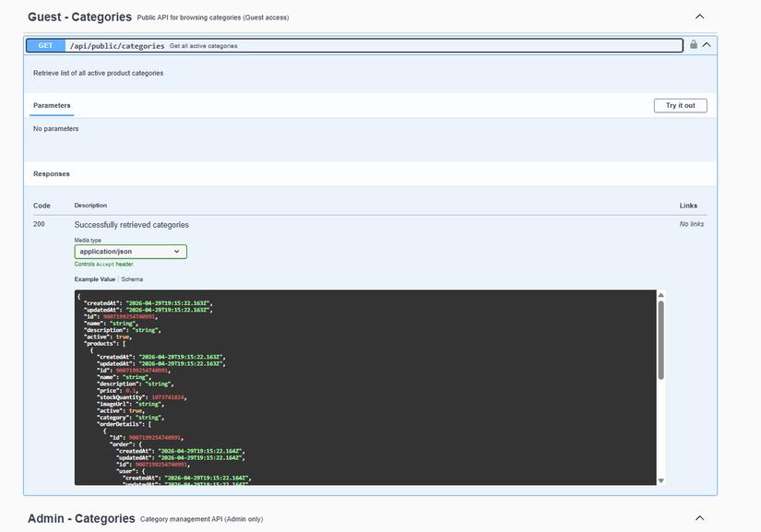Click the authorization lock icon on the categories endpoint

(x=694, y=44)
